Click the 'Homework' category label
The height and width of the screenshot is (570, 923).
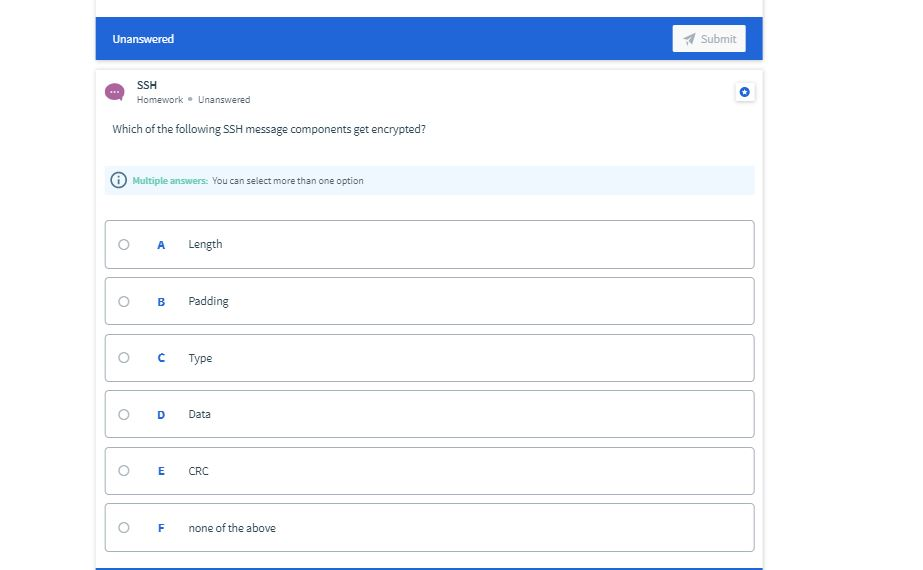(x=160, y=100)
